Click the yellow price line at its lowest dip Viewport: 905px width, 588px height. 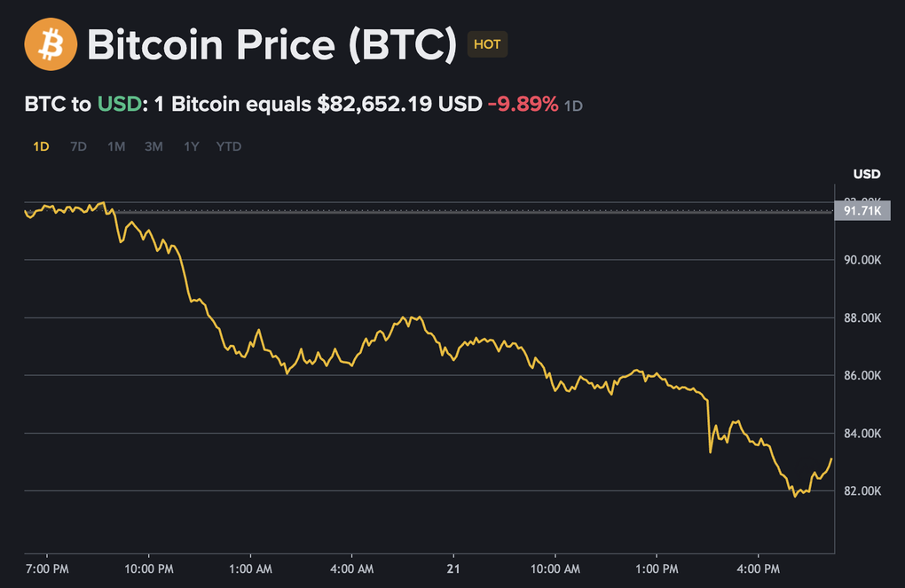796,498
